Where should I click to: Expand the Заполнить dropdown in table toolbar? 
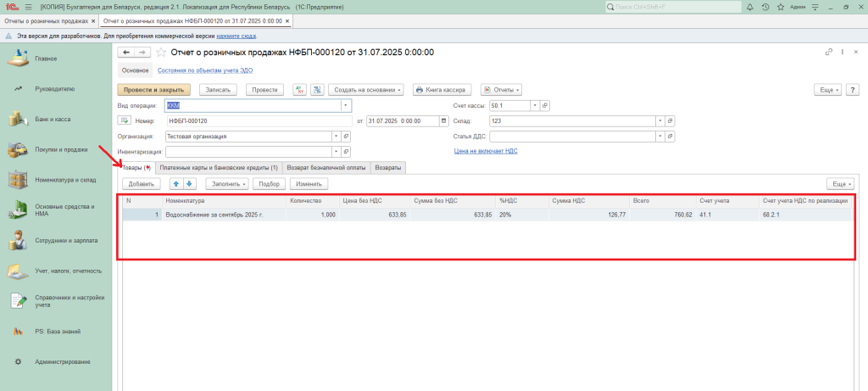(228, 183)
